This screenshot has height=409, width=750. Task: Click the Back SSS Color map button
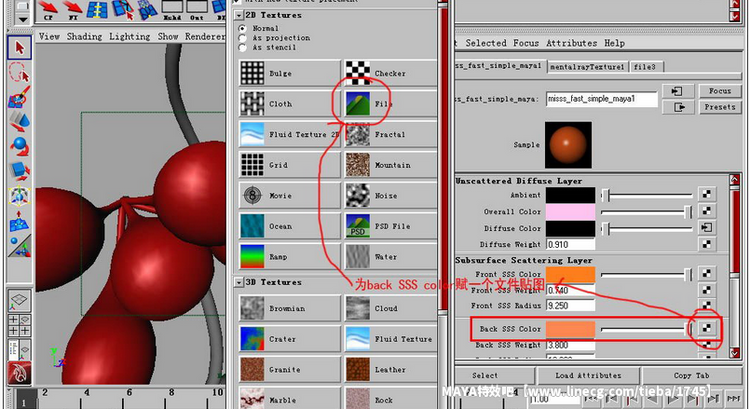(x=706, y=328)
